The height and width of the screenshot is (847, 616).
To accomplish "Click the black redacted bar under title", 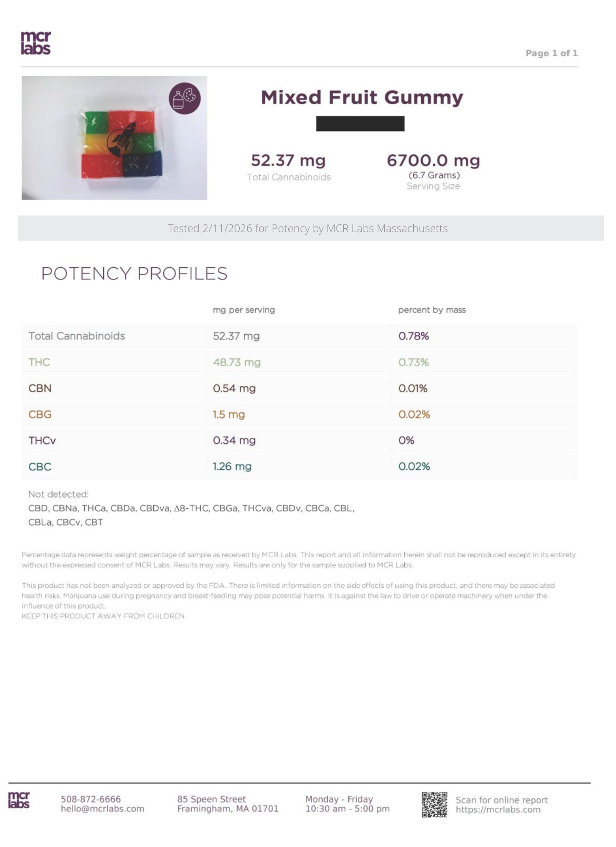I will pyautogui.click(x=360, y=124).
